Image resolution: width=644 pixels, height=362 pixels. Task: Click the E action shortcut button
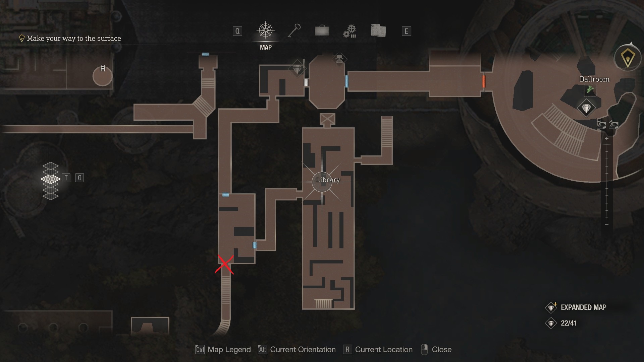click(x=406, y=31)
